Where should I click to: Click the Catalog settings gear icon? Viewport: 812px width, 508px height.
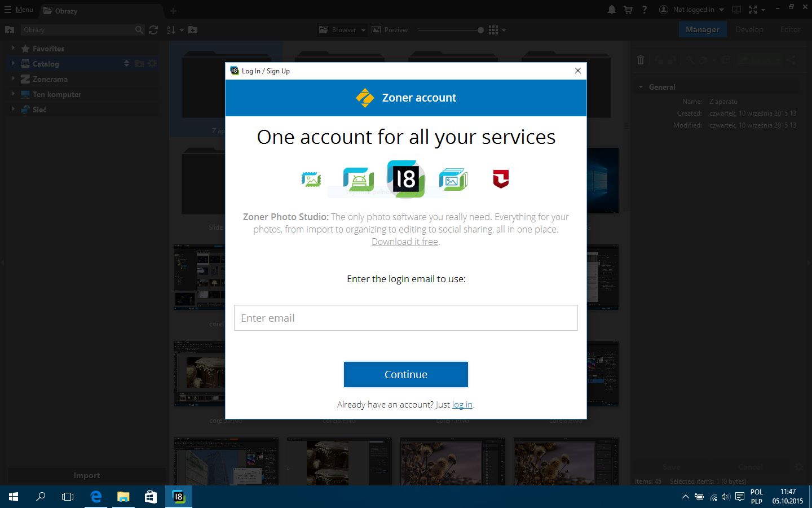(152, 64)
